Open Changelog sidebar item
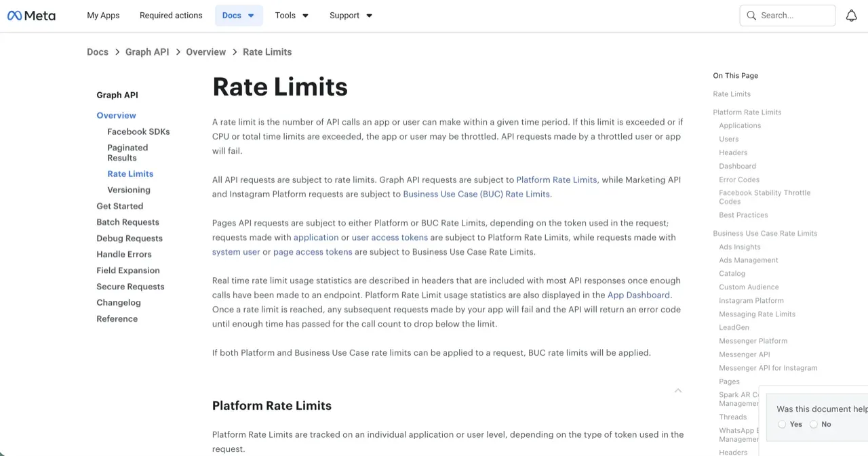Screen dimensions: 868x456 [119, 303]
